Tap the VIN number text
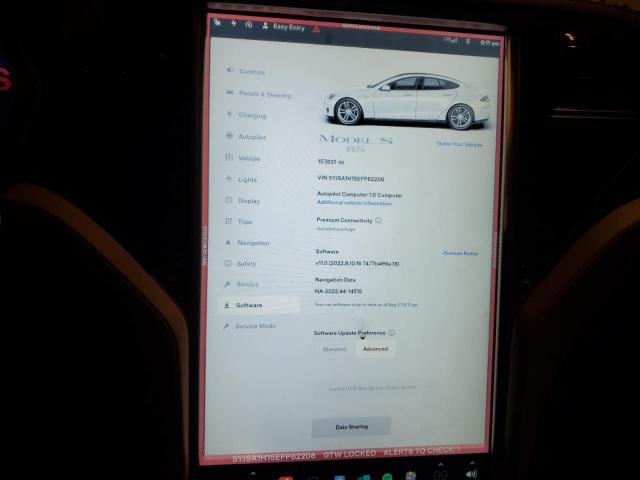The width and height of the screenshot is (640, 480). click(x=351, y=178)
